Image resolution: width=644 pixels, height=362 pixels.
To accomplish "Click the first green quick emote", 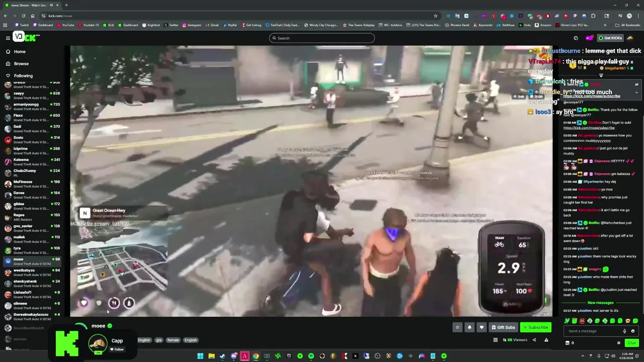I will (x=567, y=321).
